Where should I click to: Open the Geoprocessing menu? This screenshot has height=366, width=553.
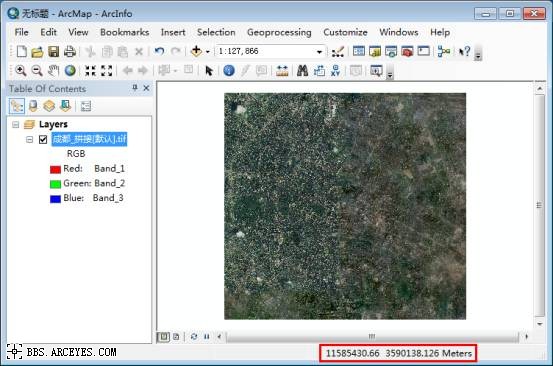pos(279,32)
